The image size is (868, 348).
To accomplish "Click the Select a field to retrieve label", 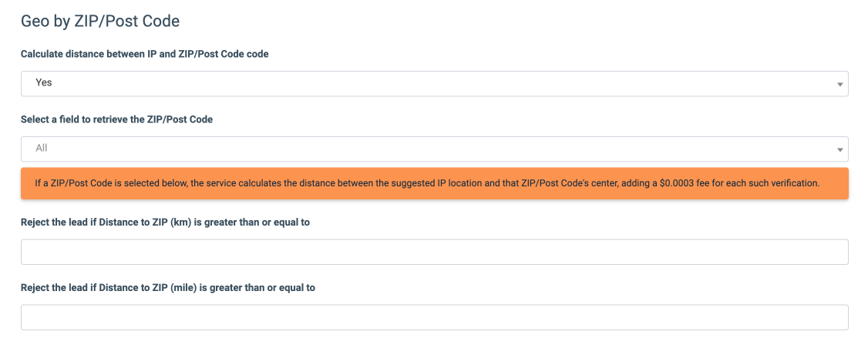I will pos(116,119).
